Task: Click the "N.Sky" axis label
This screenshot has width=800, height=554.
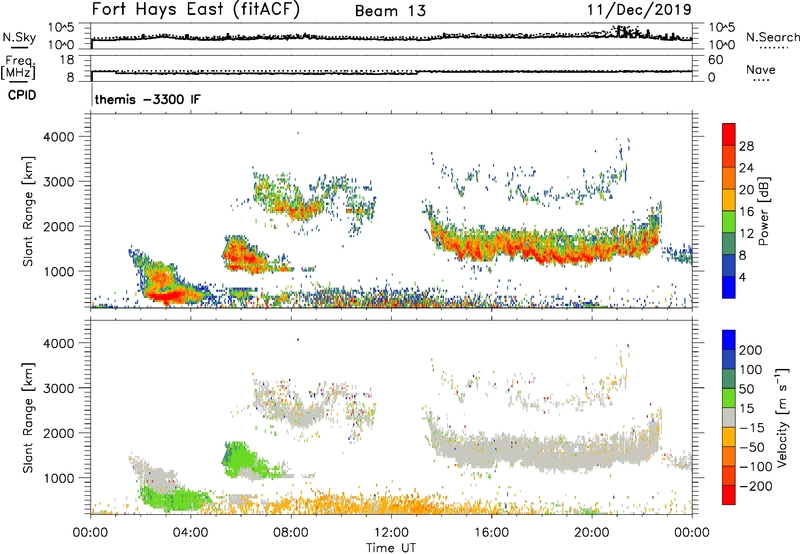Action: click(x=19, y=37)
